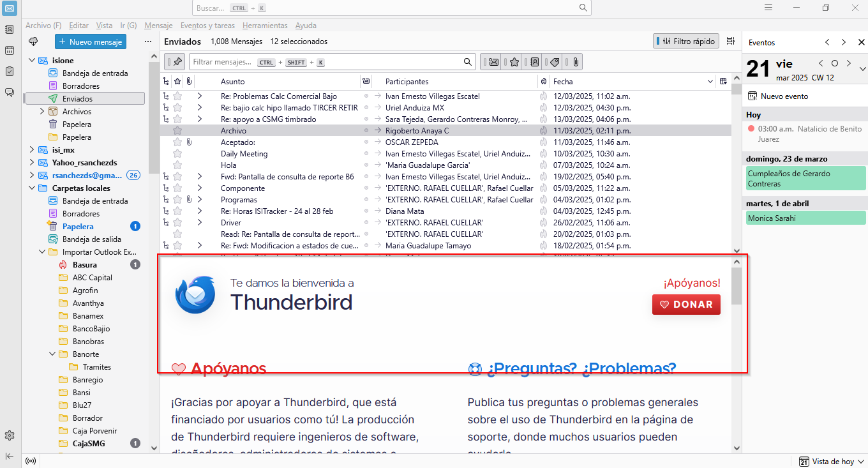Collapse Carpetas locales
This screenshot has height=468, width=868.
[x=31, y=188]
